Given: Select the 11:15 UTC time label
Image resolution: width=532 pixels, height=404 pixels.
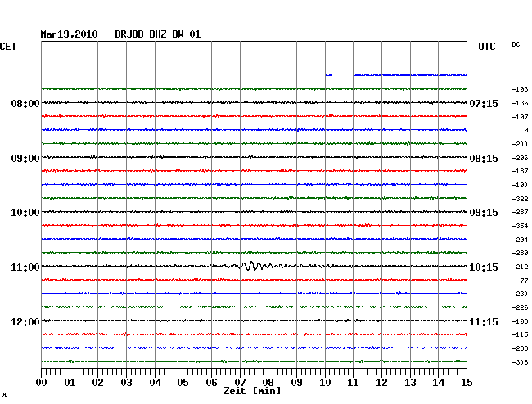Looking at the screenshot, I should [484, 322].
